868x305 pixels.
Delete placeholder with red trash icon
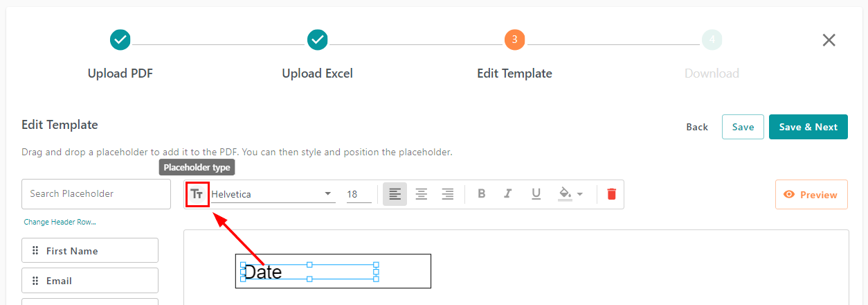coord(611,194)
